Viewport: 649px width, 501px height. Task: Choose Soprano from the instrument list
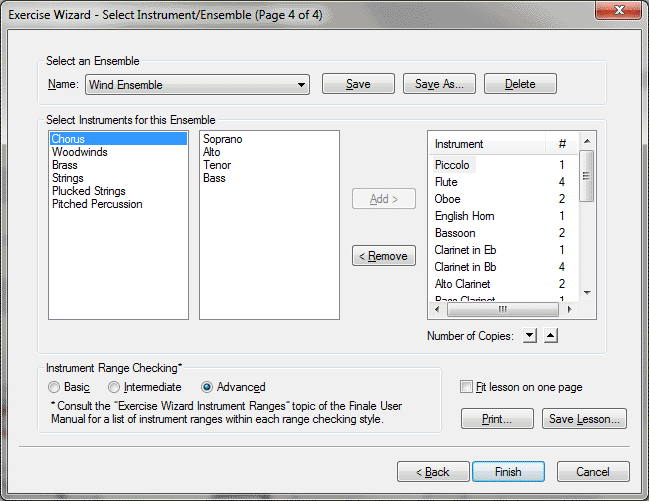(269, 139)
